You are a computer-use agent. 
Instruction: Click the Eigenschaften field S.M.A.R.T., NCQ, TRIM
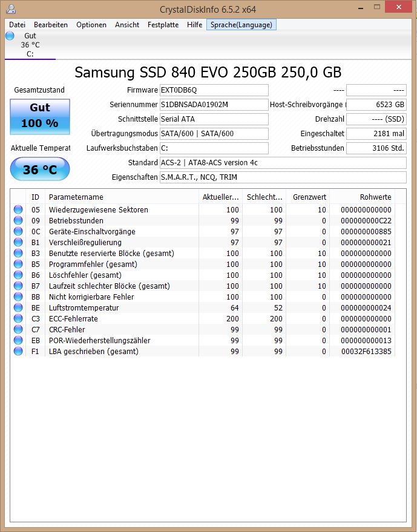[283, 177]
